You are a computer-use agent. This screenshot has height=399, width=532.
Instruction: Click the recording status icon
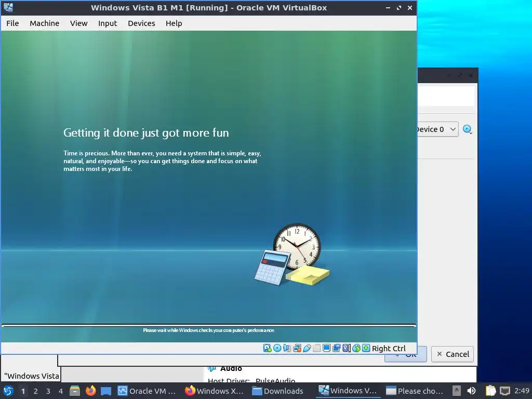click(336, 348)
